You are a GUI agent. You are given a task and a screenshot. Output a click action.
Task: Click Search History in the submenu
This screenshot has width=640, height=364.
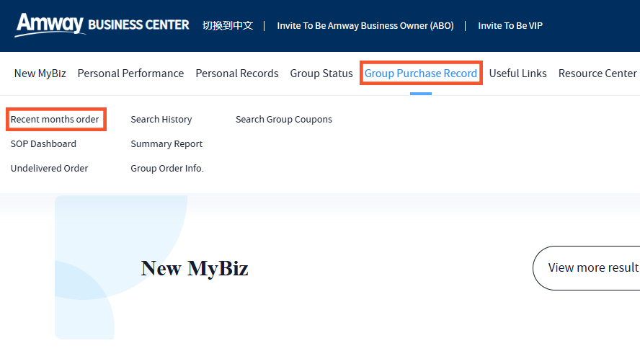[161, 119]
